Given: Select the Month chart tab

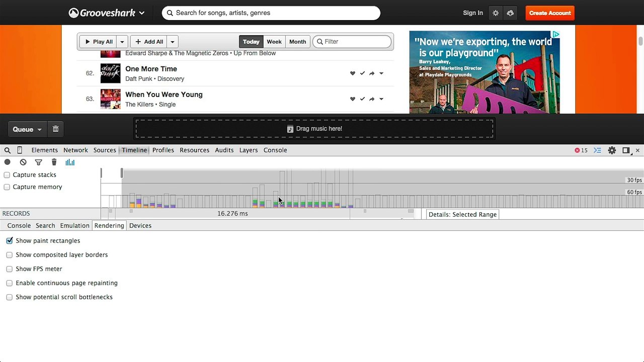Looking at the screenshot, I should pyautogui.click(x=297, y=42).
